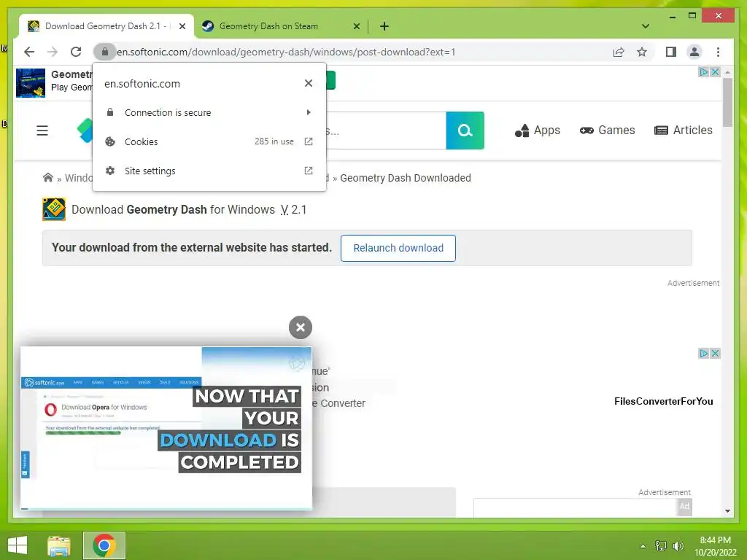Close the Geometry Dash on Steam tab

tap(356, 26)
